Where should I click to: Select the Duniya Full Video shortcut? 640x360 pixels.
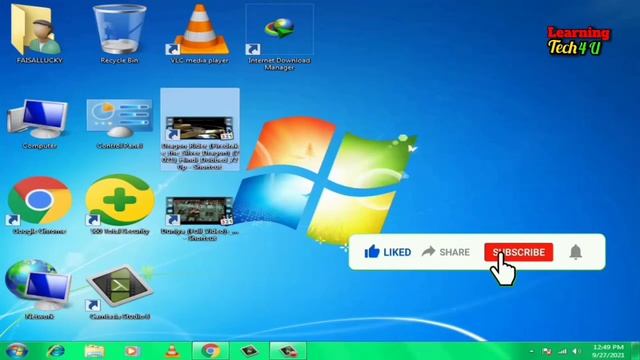click(200, 218)
